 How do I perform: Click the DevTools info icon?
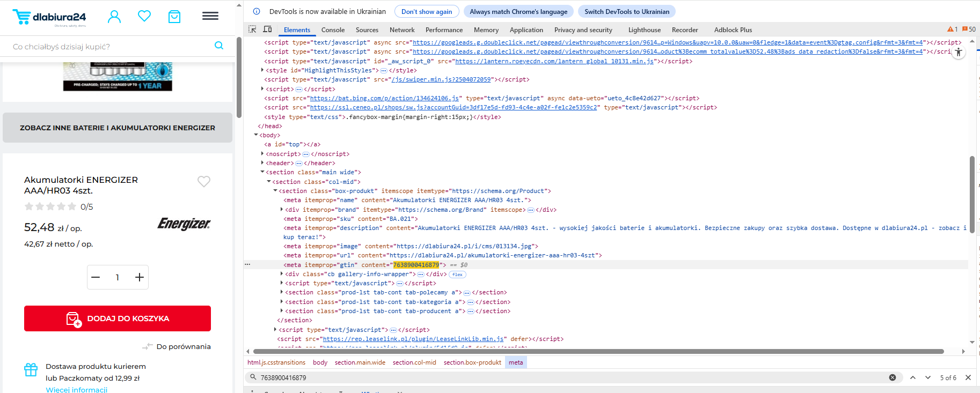tap(257, 11)
